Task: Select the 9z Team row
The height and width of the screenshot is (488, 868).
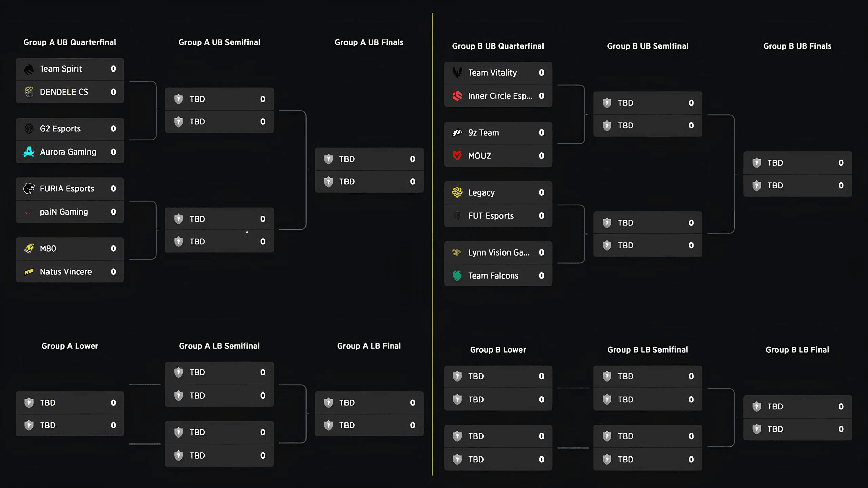Action: (x=498, y=133)
